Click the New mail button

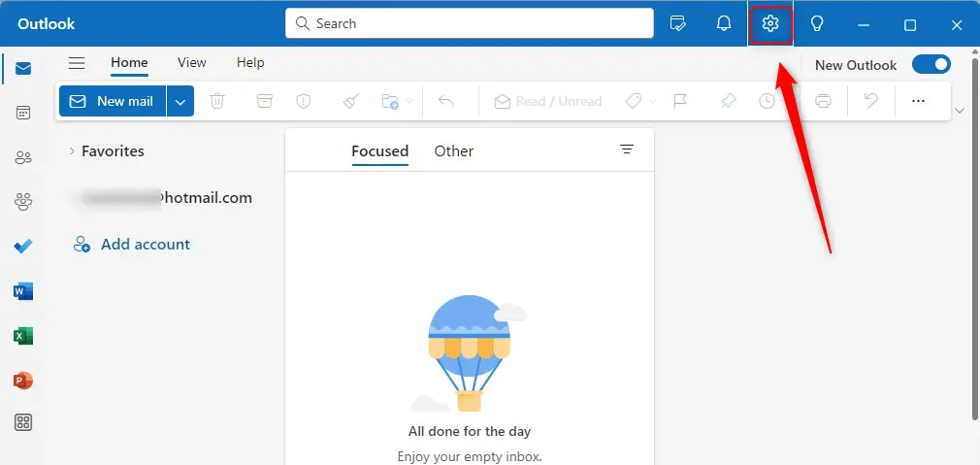[x=113, y=101]
